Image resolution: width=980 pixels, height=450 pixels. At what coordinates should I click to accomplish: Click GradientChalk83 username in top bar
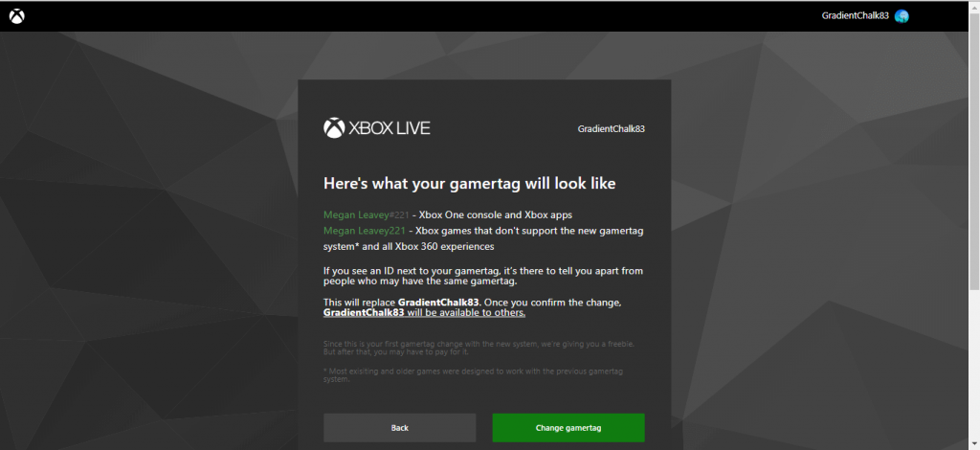pyautogui.click(x=855, y=16)
